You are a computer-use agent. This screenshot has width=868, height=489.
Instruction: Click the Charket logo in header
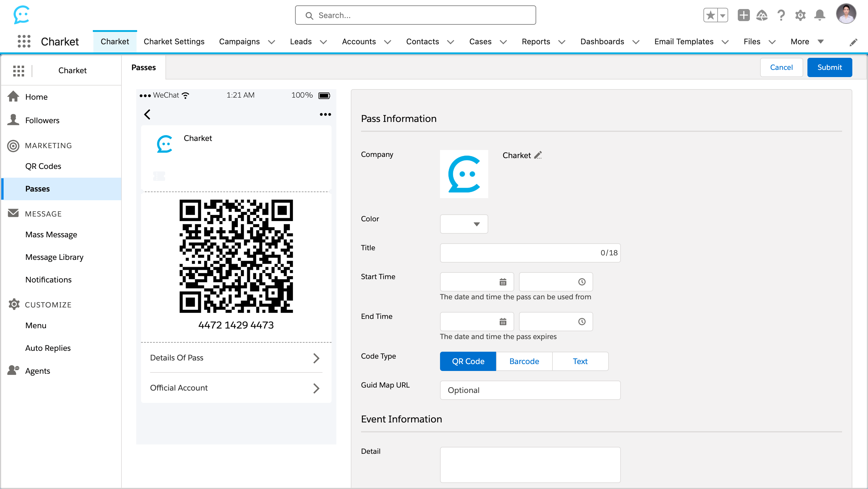tap(22, 15)
